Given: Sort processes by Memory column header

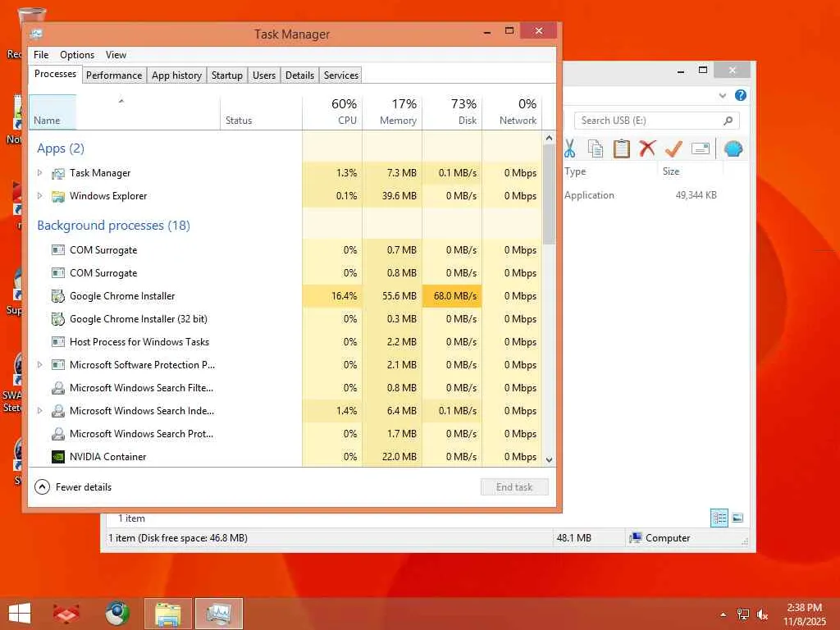Looking at the screenshot, I should click(392, 112).
